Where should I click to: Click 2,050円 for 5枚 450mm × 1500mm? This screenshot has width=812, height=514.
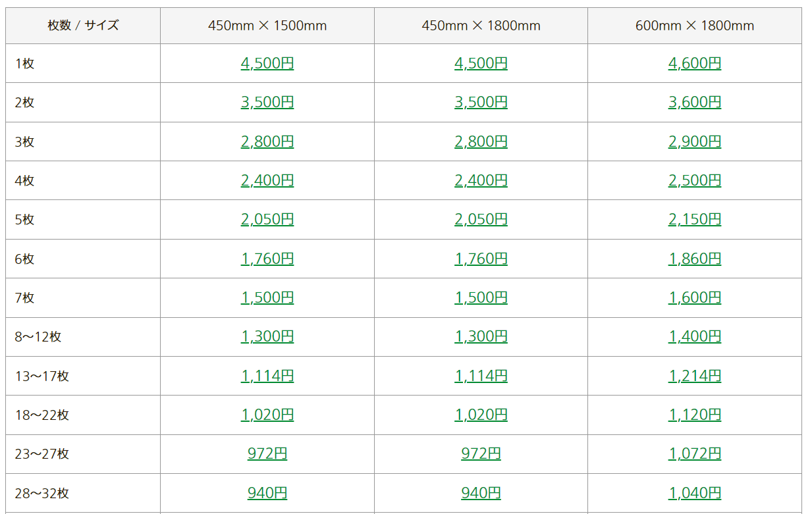[267, 219]
